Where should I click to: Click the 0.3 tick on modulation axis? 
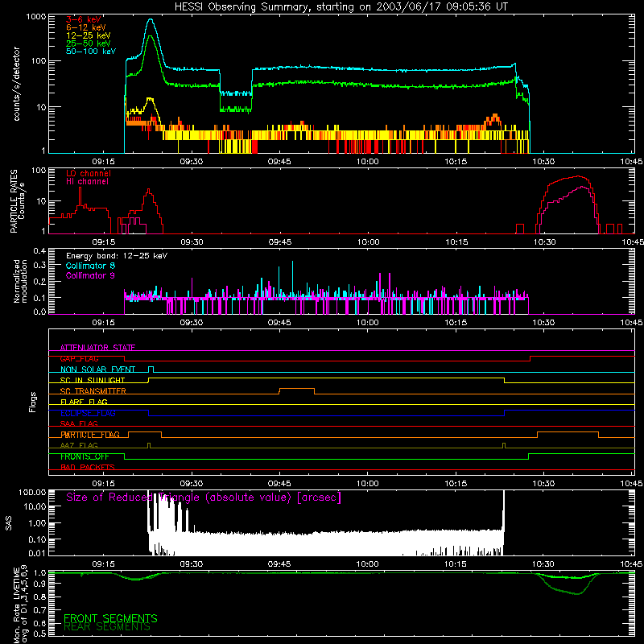pyautogui.click(x=39, y=266)
